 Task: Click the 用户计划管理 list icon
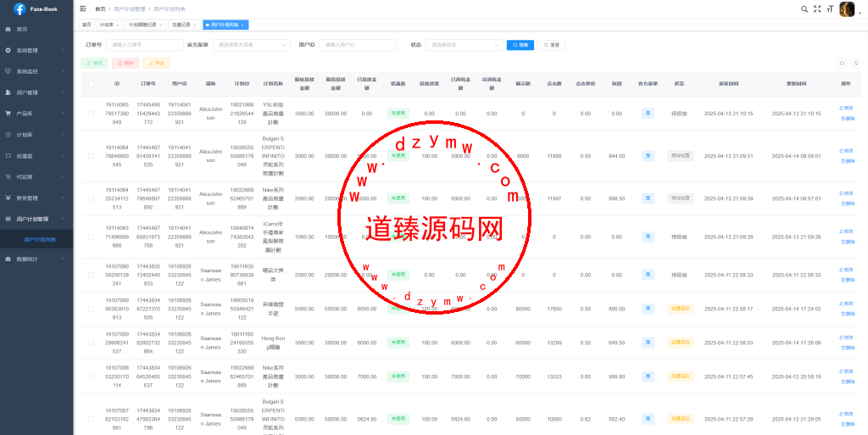(8, 219)
